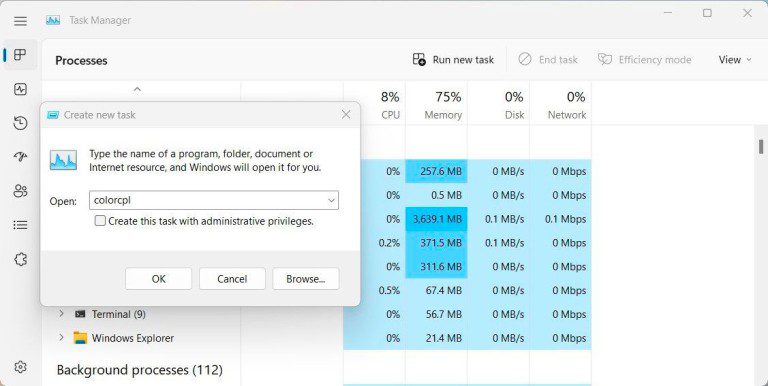This screenshot has height=386, width=768.
Task: Expand the Windows Explorer process group
Action: coord(61,338)
